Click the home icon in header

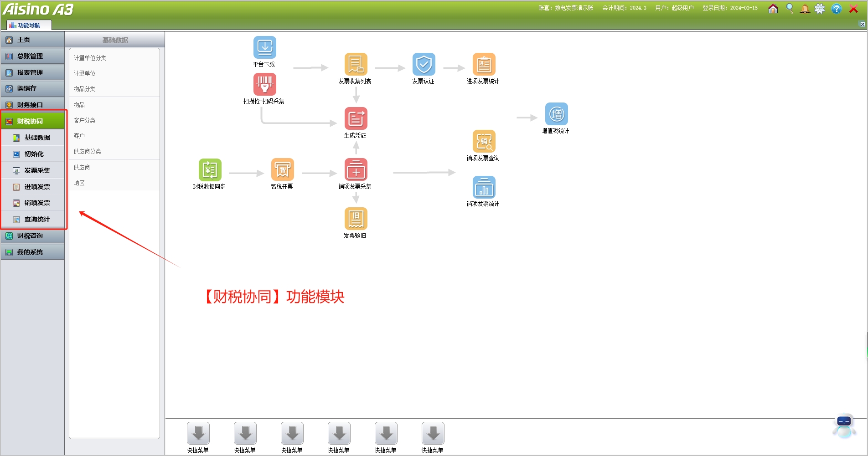pyautogui.click(x=773, y=9)
